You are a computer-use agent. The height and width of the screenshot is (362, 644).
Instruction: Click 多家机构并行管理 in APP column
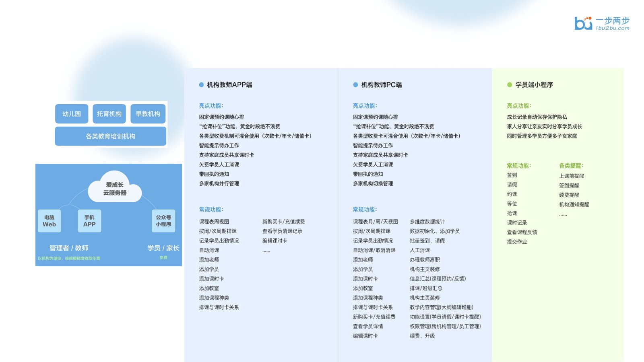pos(219,184)
